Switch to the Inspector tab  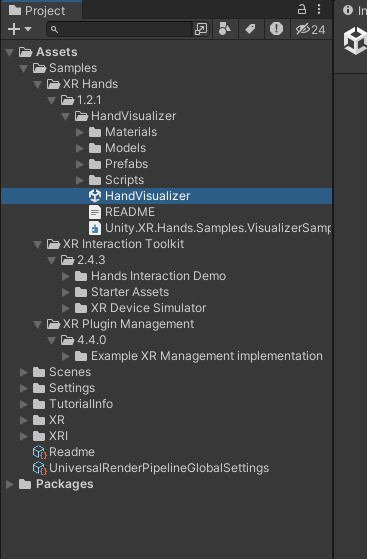[354, 10]
